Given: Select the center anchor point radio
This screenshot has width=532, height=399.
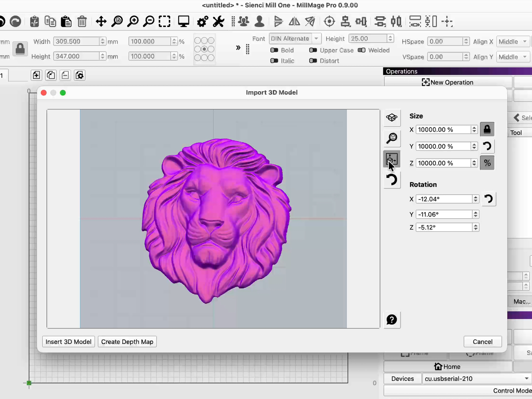Looking at the screenshot, I should (x=204, y=49).
